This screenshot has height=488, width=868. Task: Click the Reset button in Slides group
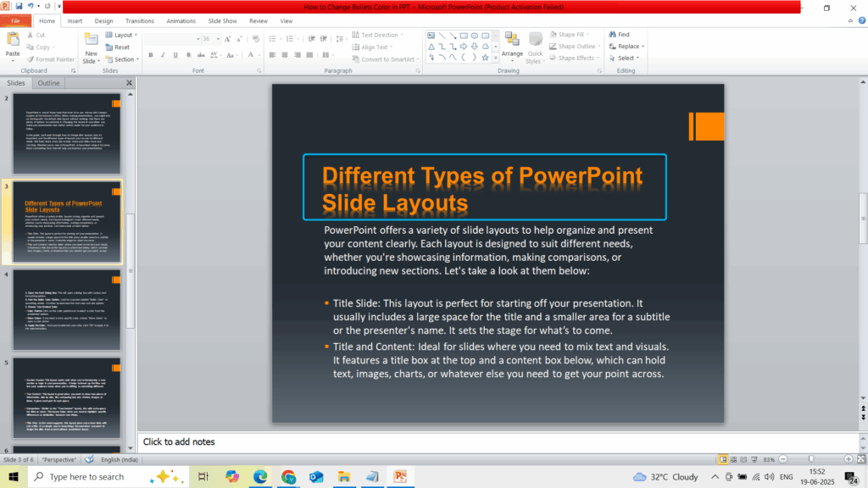(x=119, y=47)
